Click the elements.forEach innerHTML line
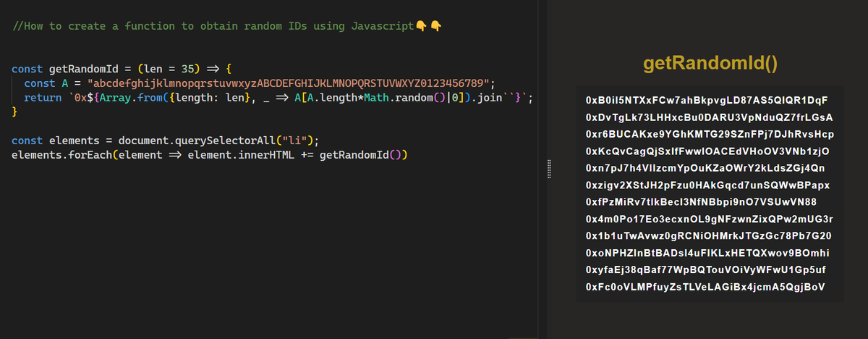This screenshot has height=339, width=868. coord(210,154)
